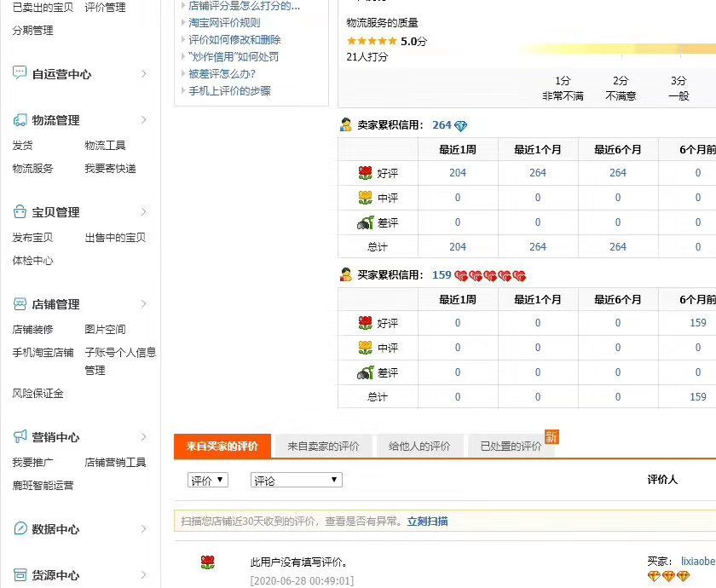Click the yellow rating distribution bar
The width and height of the screenshot is (716, 588).
click(x=617, y=49)
